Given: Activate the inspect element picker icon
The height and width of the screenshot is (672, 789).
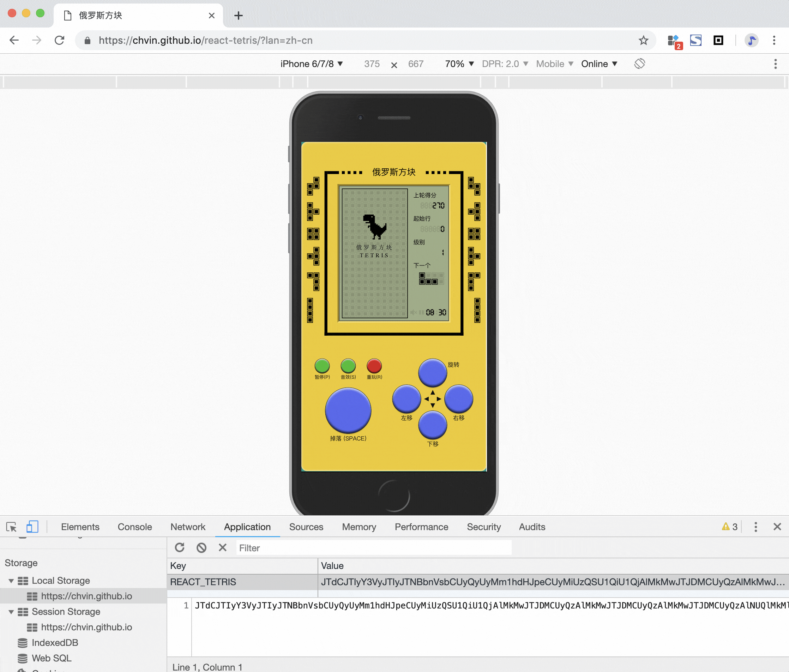Looking at the screenshot, I should tap(11, 527).
